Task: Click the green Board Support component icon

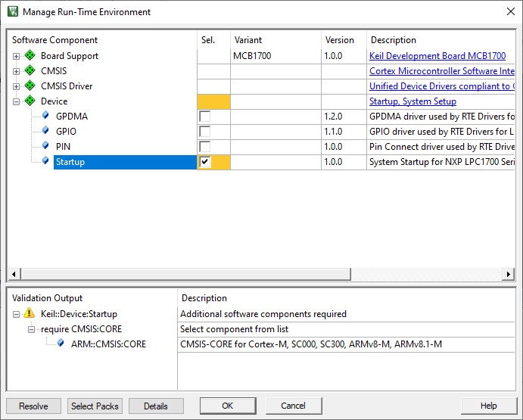Action: click(x=30, y=56)
